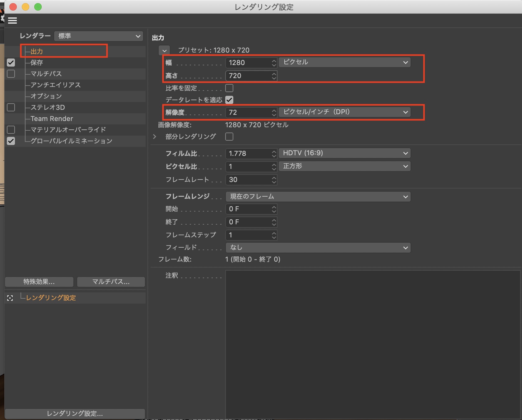Click the 高さ height input field
Screen dimensions: 522x420
tap(248, 76)
